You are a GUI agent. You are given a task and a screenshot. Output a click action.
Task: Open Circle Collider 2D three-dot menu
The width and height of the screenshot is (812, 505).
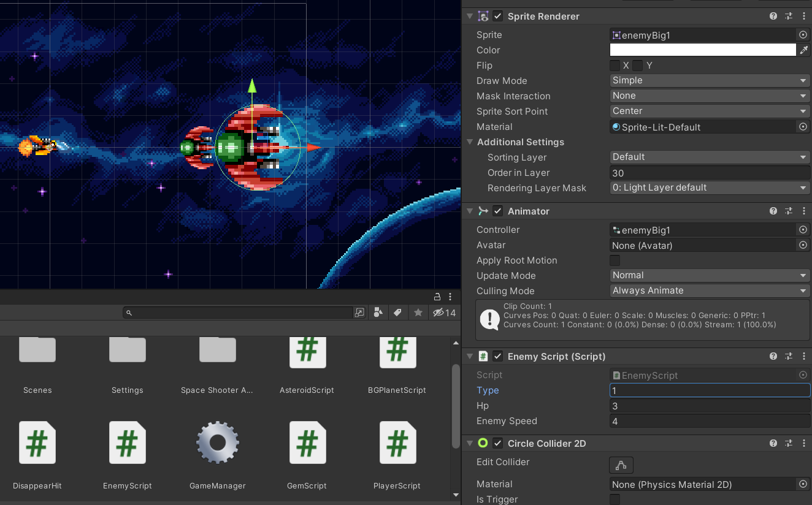(803, 443)
